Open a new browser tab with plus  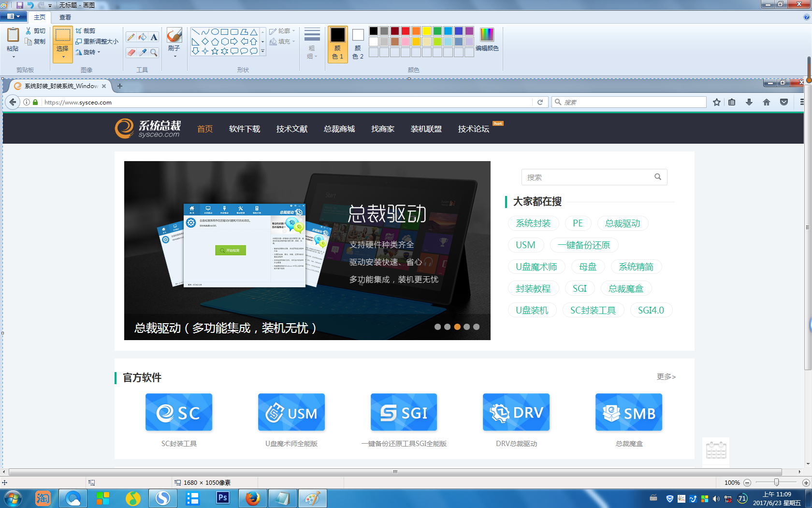[x=120, y=86]
